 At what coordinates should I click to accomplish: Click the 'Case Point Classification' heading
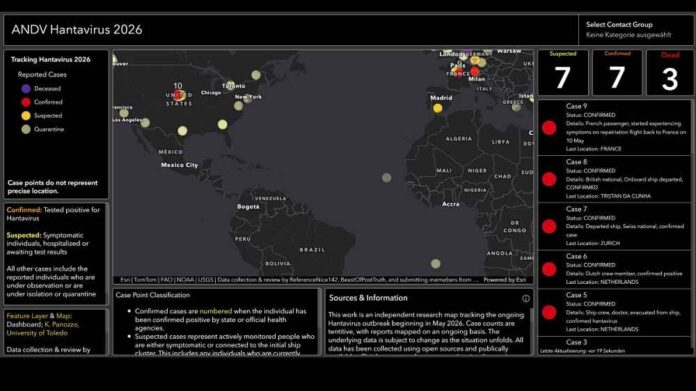[x=153, y=295]
